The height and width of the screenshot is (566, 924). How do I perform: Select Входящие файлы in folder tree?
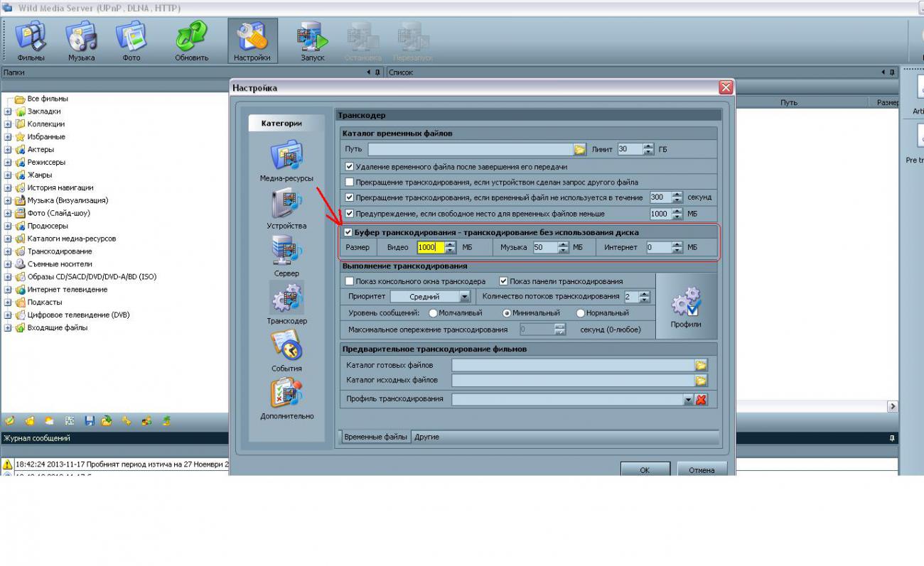pos(57,328)
